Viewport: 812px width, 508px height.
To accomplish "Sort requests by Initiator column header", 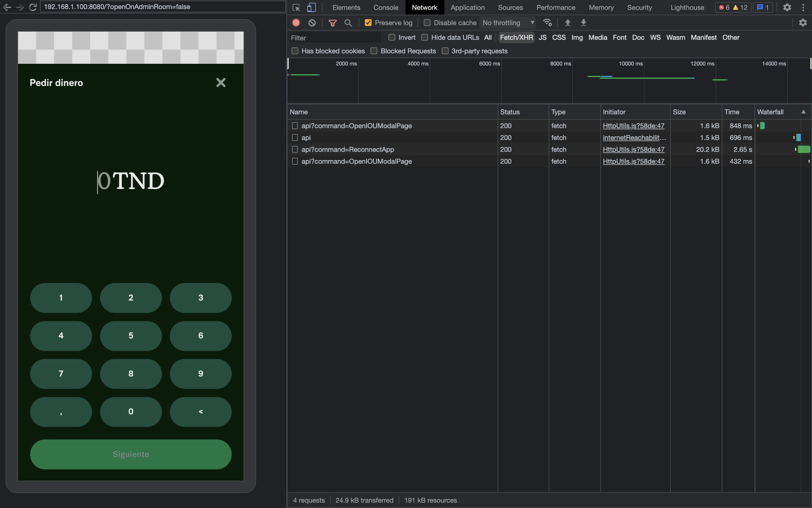I will click(635, 112).
